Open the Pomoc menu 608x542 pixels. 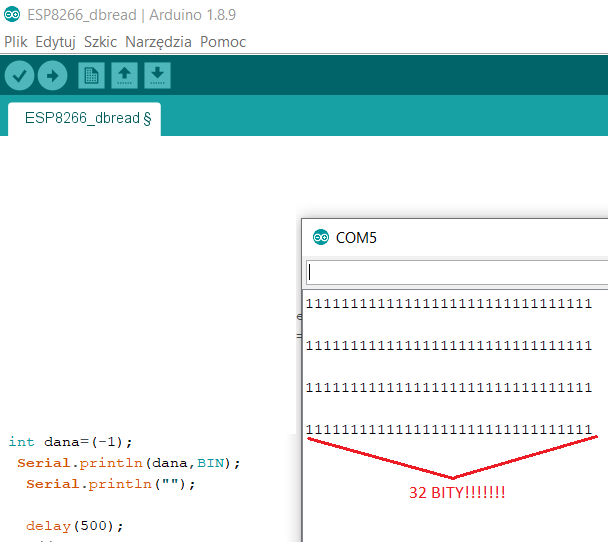click(x=223, y=42)
